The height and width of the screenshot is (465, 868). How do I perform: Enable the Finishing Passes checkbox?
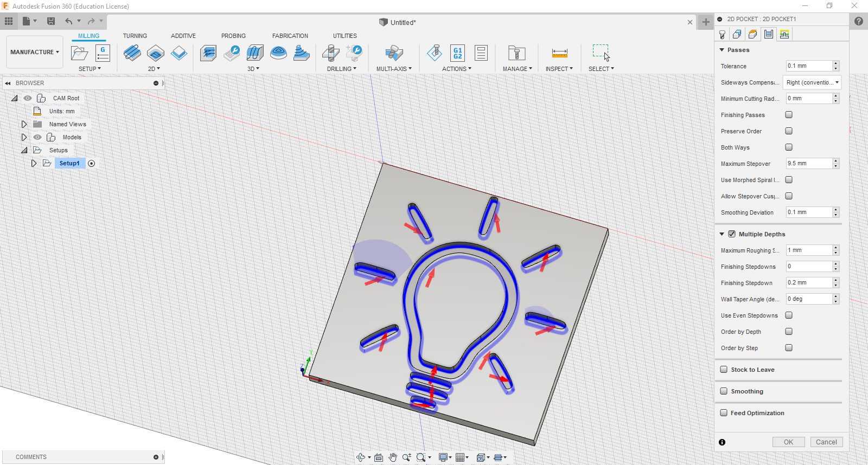click(x=789, y=115)
